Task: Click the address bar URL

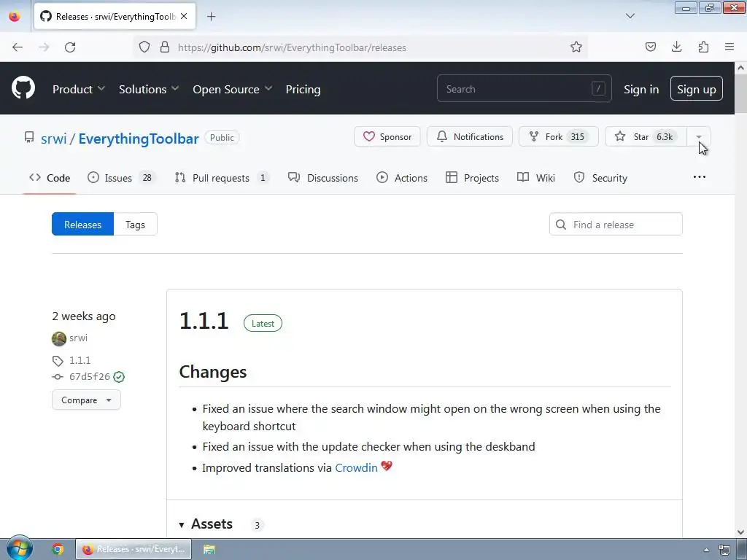Action: (292, 47)
